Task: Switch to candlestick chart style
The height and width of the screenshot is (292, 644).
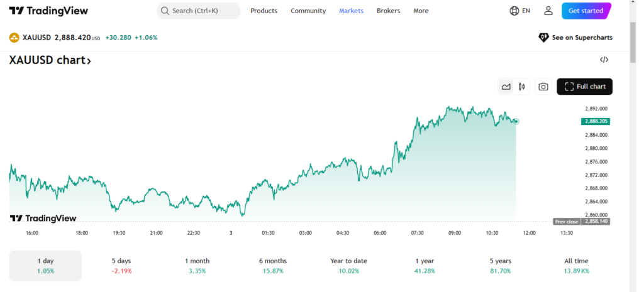Action: pyautogui.click(x=521, y=87)
